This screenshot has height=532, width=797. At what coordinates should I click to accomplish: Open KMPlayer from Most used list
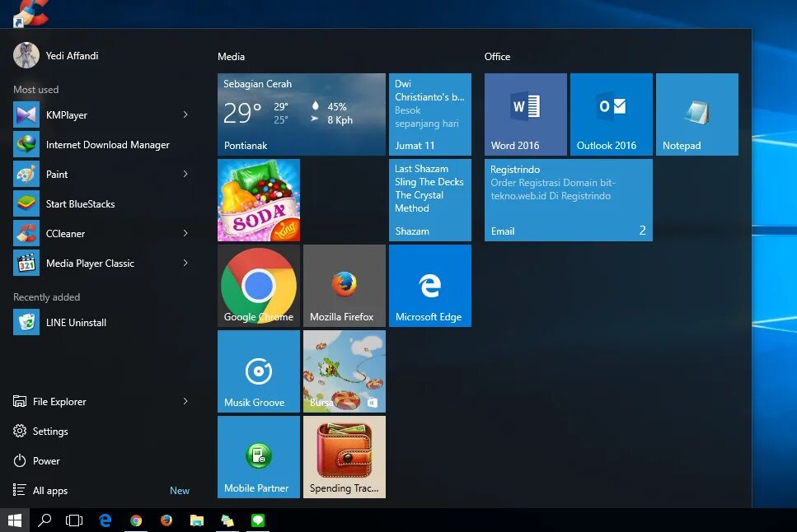101,114
